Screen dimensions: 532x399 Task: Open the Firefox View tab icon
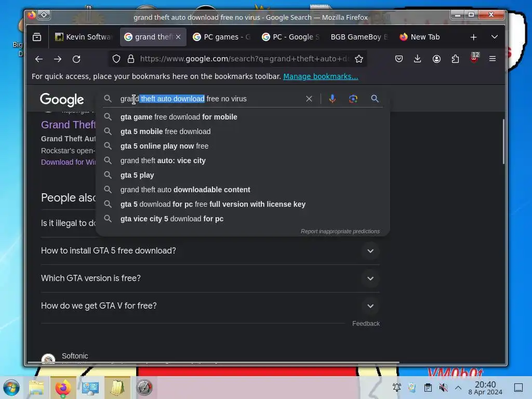tap(37, 37)
